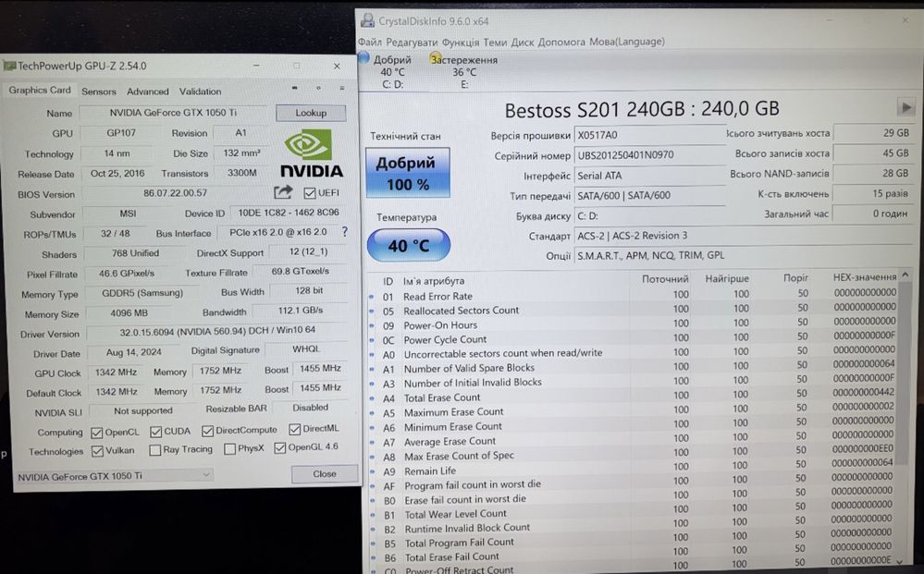Screen dimensions: 924x574
Task: Toggle the CUDA checkbox
Action: 155,433
